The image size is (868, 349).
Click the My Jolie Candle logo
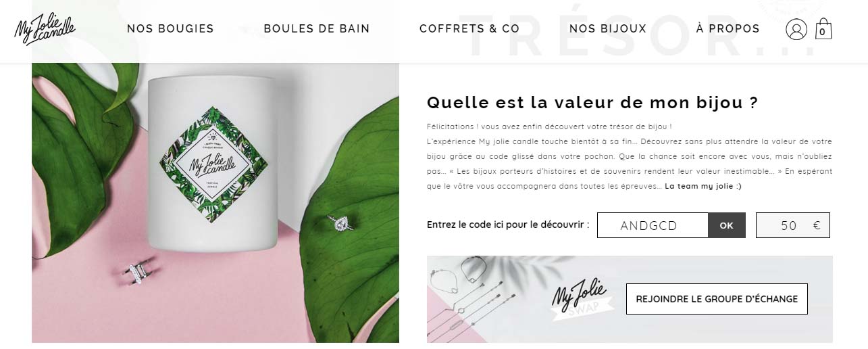pyautogui.click(x=45, y=29)
